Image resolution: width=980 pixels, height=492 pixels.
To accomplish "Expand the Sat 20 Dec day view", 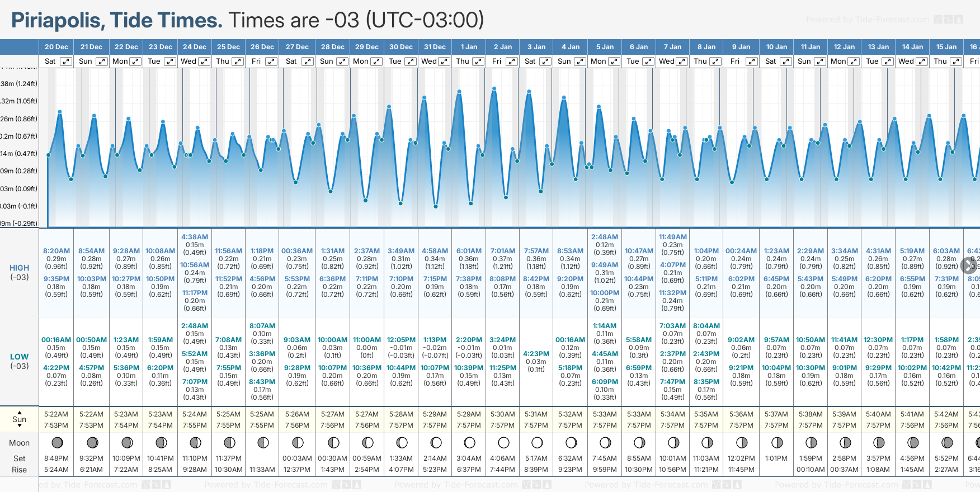I will (x=66, y=61).
